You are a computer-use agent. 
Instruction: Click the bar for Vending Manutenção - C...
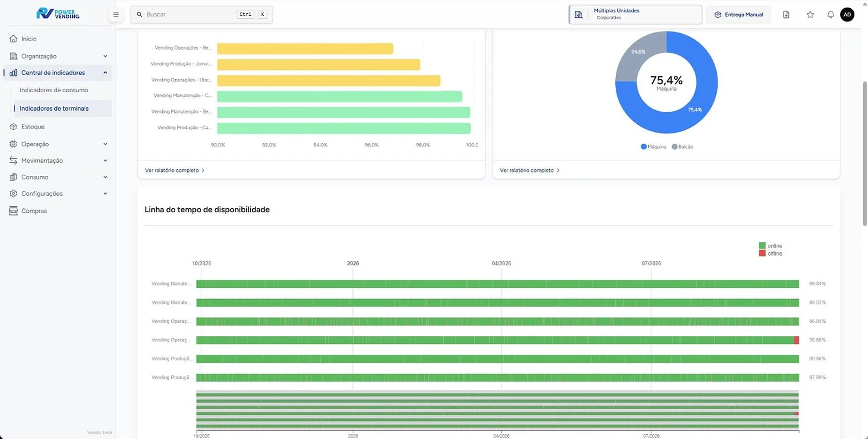pos(340,97)
